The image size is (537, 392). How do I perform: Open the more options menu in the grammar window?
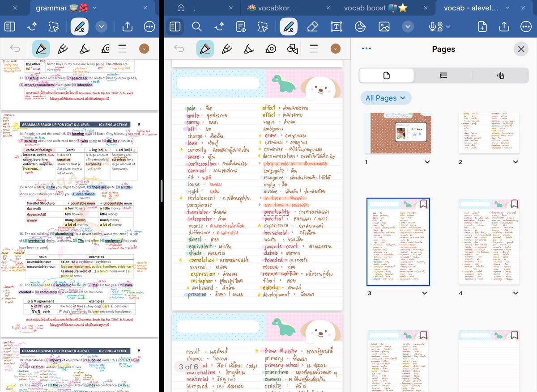click(x=149, y=27)
